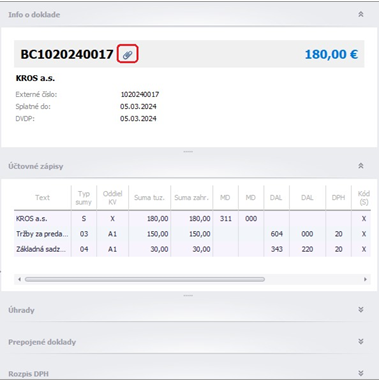The image size is (379, 380).
Task: Click DAL account cell 343
Action: point(277,249)
